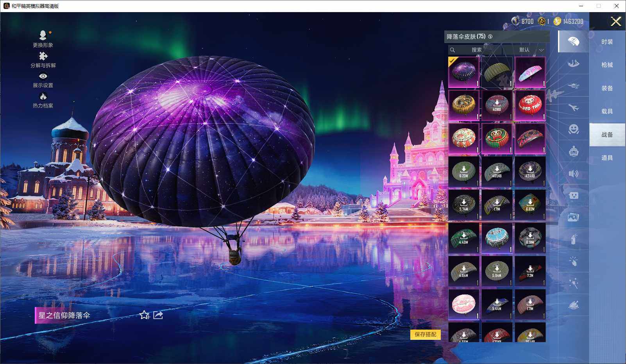Open the smiley emote category icon

(573, 129)
